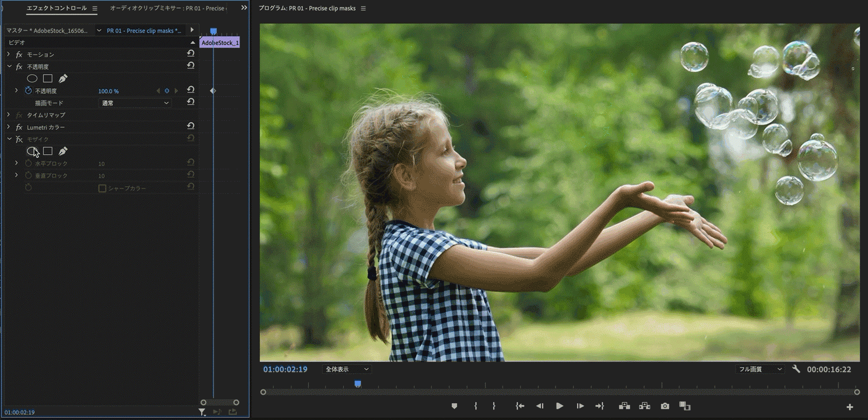Toggle the fx switch for タイムリマップ
Image resolution: width=868 pixels, height=420 pixels.
click(x=19, y=115)
